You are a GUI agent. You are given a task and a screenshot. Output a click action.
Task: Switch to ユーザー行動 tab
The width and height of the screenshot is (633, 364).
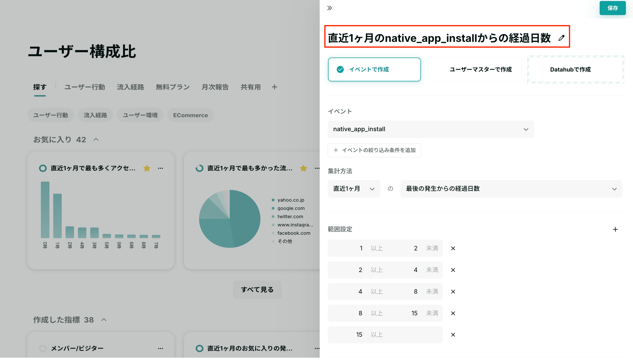[85, 87]
